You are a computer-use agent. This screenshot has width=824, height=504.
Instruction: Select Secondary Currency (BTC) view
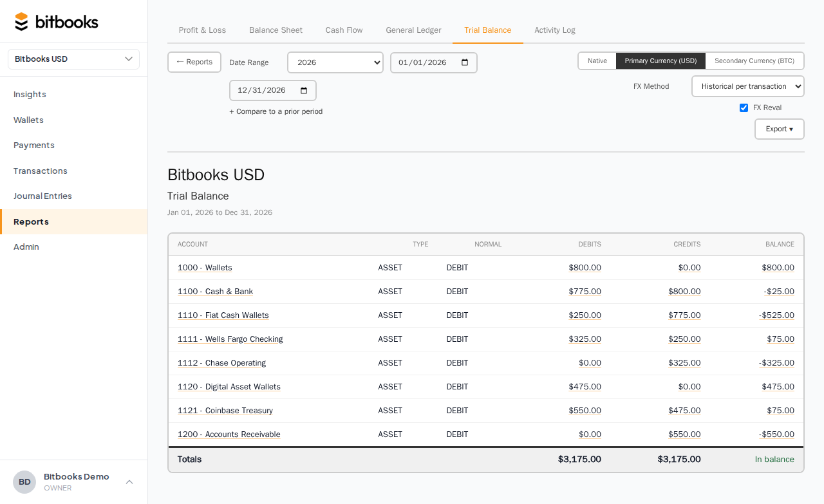tap(754, 61)
